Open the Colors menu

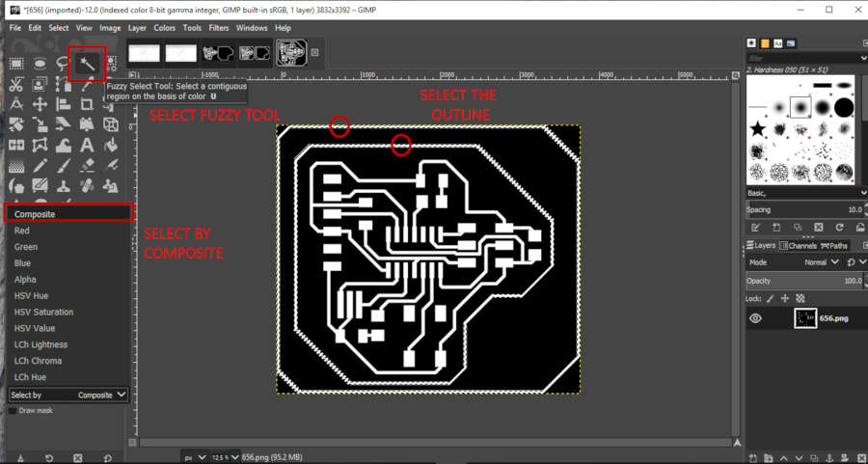(164, 28)
